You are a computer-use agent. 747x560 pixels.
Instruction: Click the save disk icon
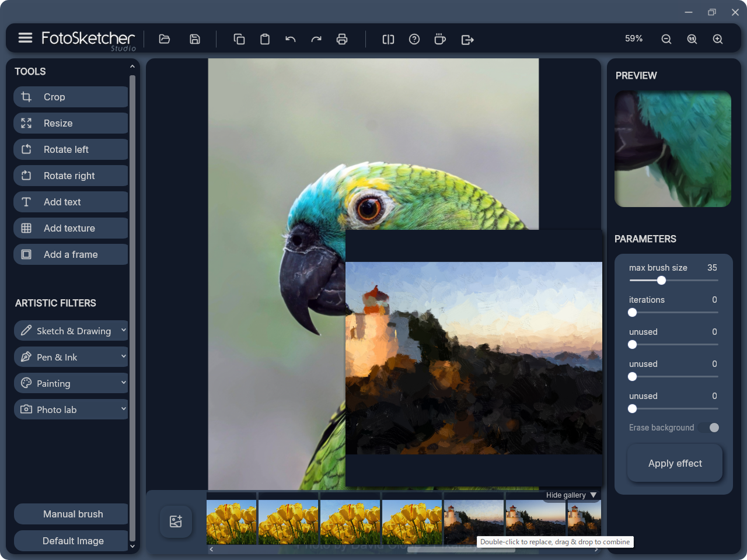point(195,39)
